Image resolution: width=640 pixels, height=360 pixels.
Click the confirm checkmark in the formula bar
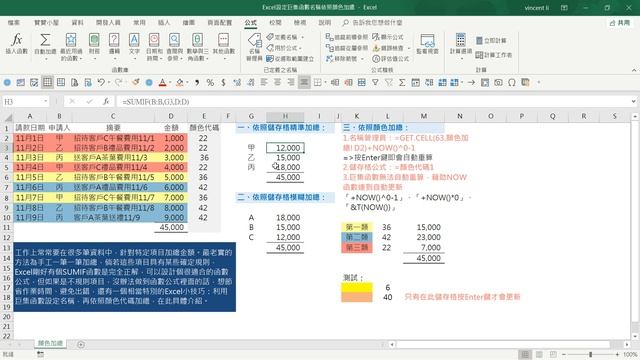pos(89,101)
